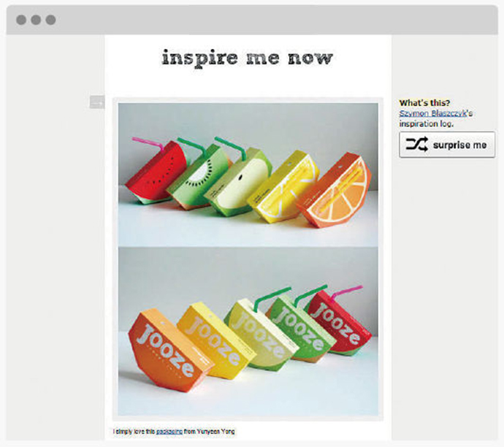Click the 'surprise me' button text
The image size is (504, 447).
tap(459, 145)
